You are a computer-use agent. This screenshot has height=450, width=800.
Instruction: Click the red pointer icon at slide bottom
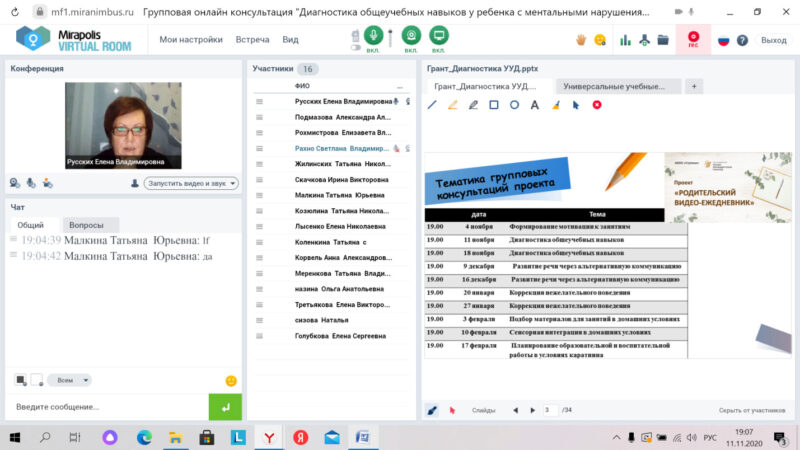tap(452, 410)
